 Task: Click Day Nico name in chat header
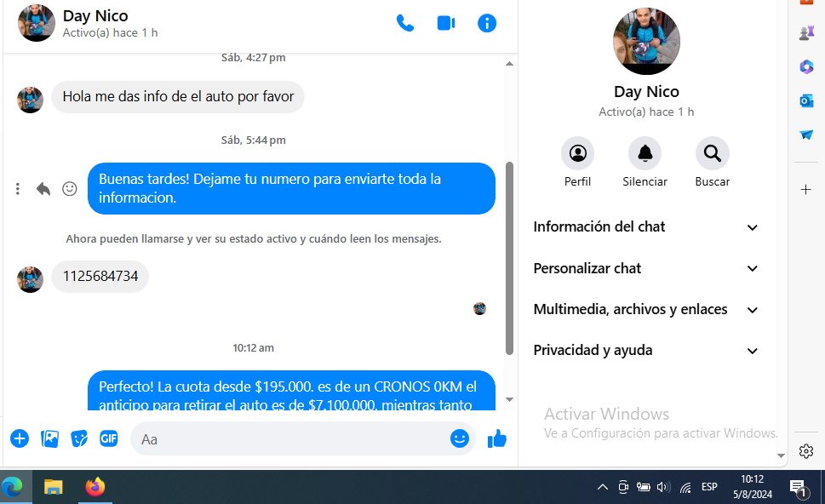pos(95,16)
